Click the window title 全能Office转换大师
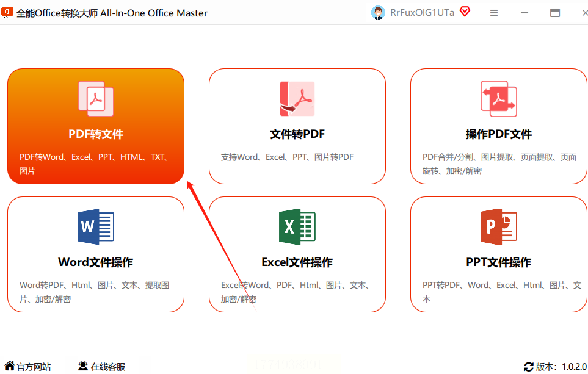 tap(112, 13)
